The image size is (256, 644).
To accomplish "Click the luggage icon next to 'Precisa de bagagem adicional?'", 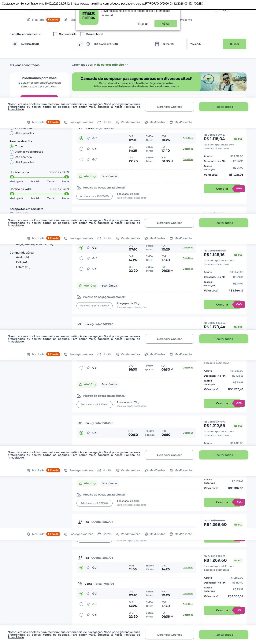I will point(79,188).
